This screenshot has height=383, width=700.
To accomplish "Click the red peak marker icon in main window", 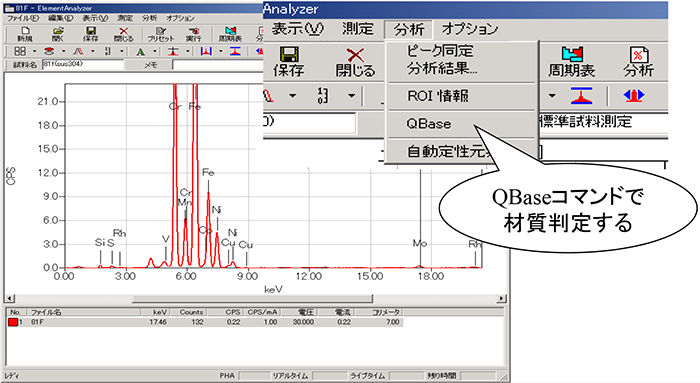I will [173, 51].
